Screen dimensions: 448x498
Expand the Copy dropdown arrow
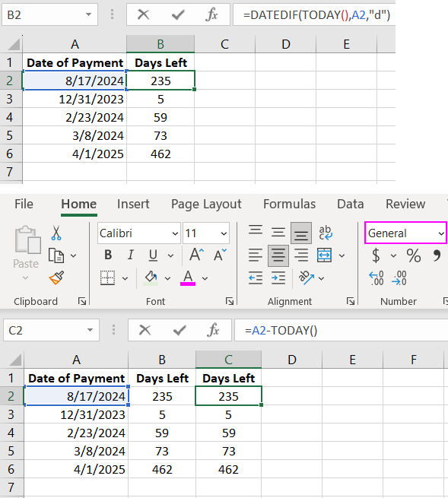(x=73, y=255)
